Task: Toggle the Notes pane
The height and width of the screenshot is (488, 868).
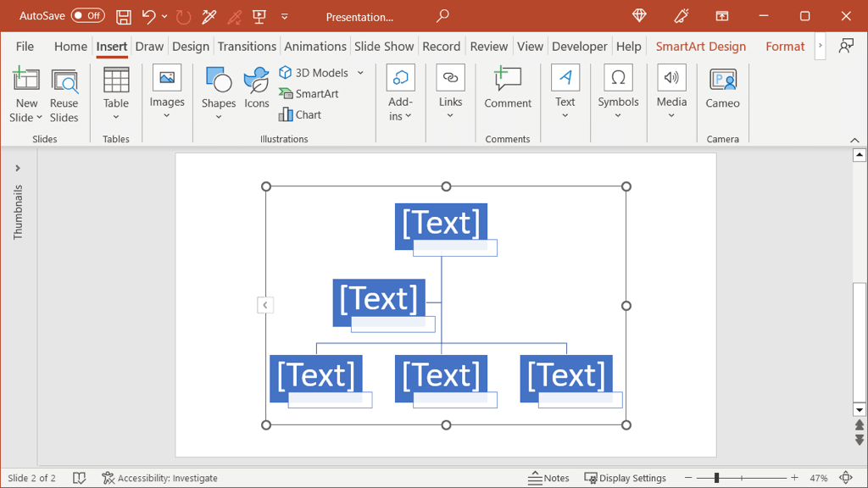Action: [x=548, y=478]
